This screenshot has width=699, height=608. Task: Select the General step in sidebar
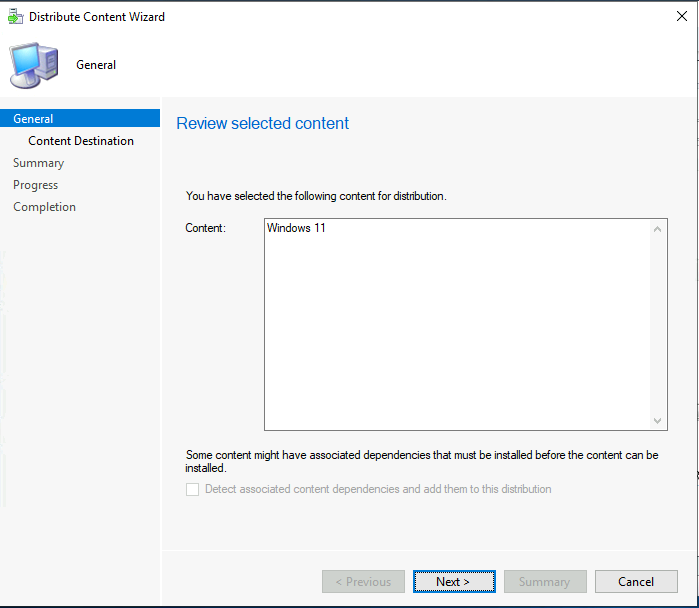(x=80, y=119)
